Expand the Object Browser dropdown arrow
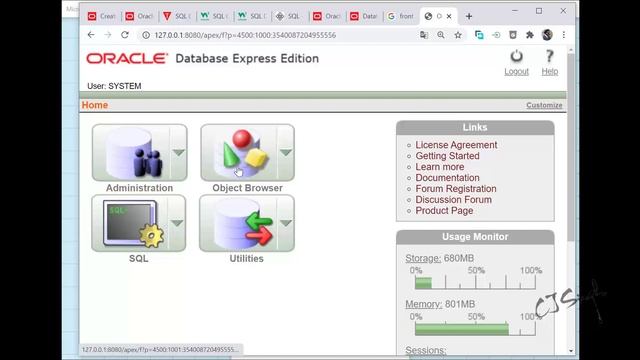Screen dimensions: 640x360 (x=286, y=153)
